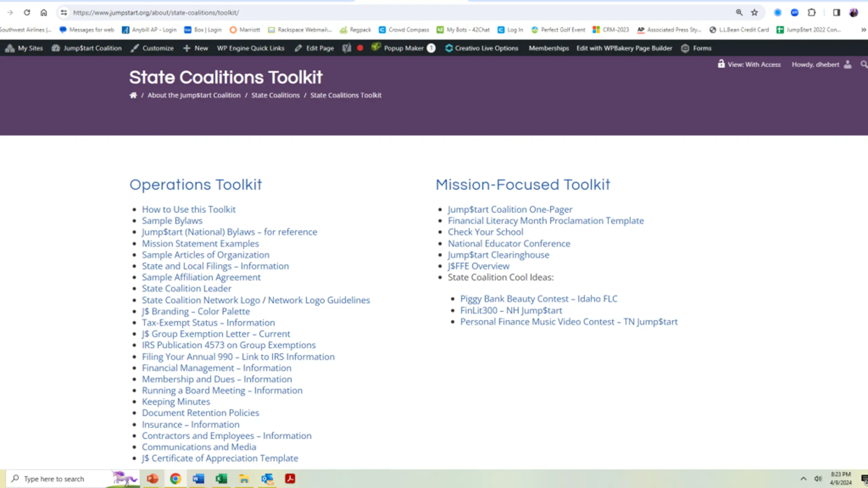This screenshot has width=868, height=488.
Task: Open the Sample Bylaws link
Action: [172, 221]
